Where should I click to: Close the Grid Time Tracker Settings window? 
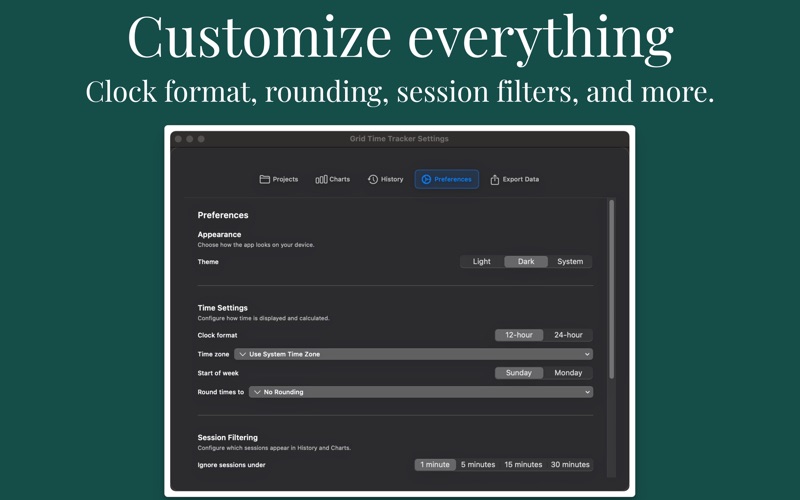178,139
